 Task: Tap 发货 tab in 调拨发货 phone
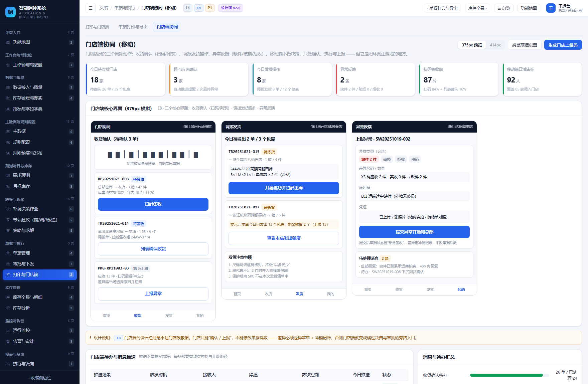(x=299, y=294)
